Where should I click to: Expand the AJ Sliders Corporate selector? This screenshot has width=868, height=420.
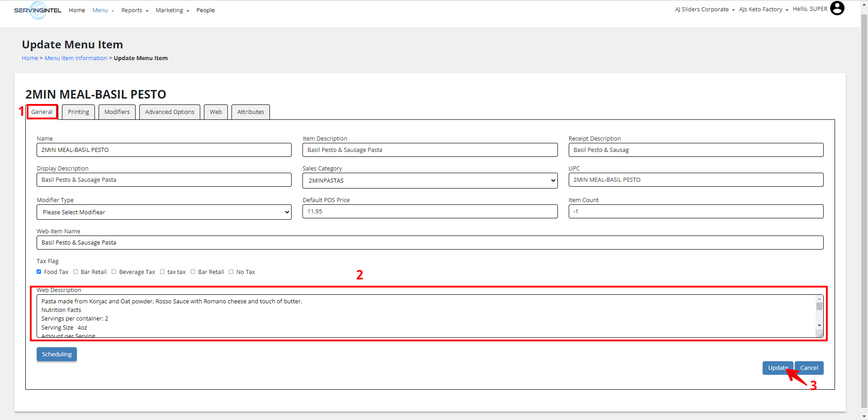(x=704, y=9)
